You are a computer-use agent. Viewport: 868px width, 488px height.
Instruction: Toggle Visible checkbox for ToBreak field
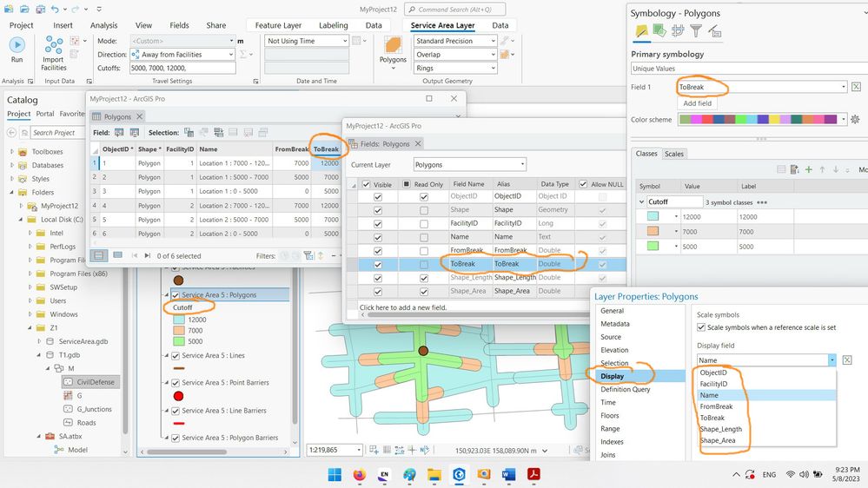[x=377, y=264]
